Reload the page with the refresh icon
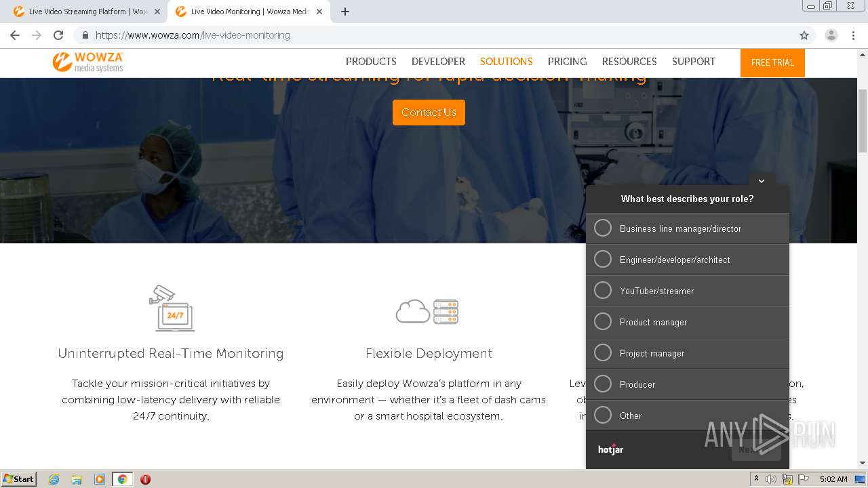Image resolution: width=868 pixels, height=488 pixels. coord(58,35)
